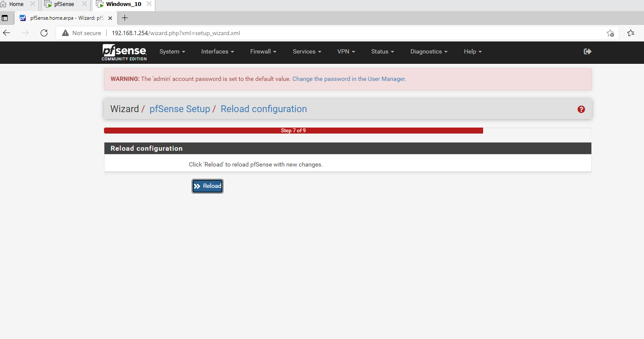
Task: Expand the Interfaces dropdown menu
Action: tap(218, 51)
